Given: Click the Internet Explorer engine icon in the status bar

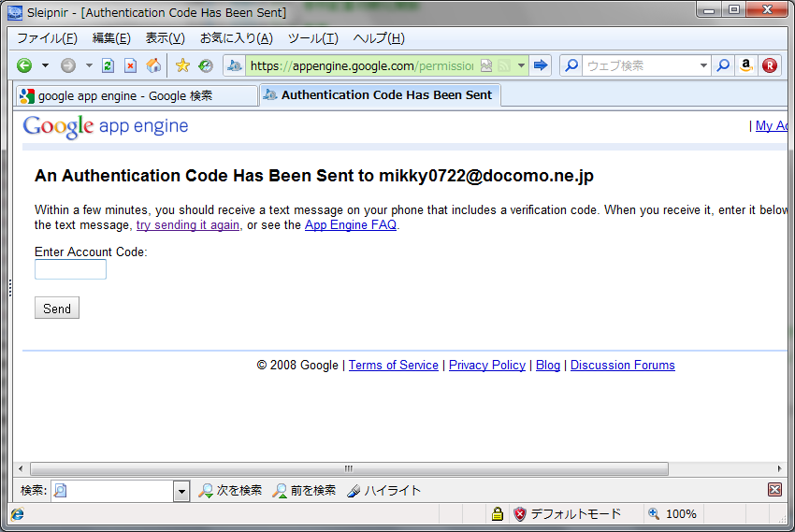Looking at the screenshot, I should point(17,514).
